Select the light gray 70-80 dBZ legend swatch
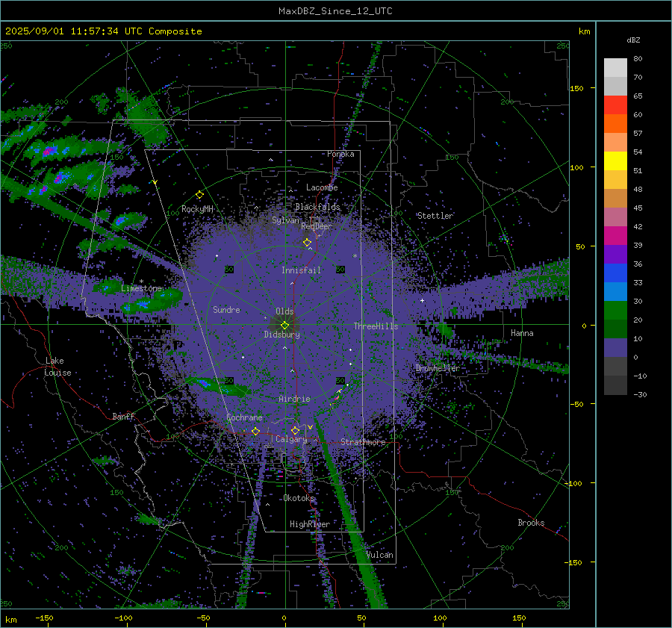This screenshot has width=672, height=628. pos(615,68)
